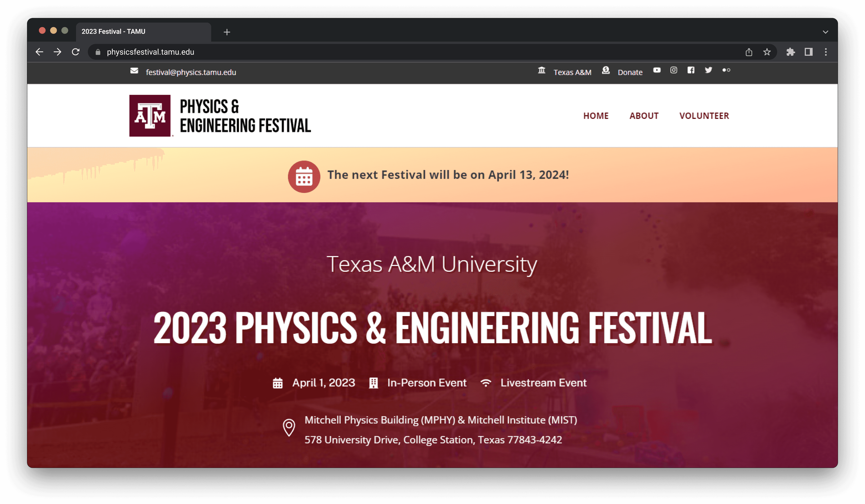Select the 2023 Festival - TAMU tab
Image resolution: width=865 pixels, height=504 pixels.
pos(143,31)
